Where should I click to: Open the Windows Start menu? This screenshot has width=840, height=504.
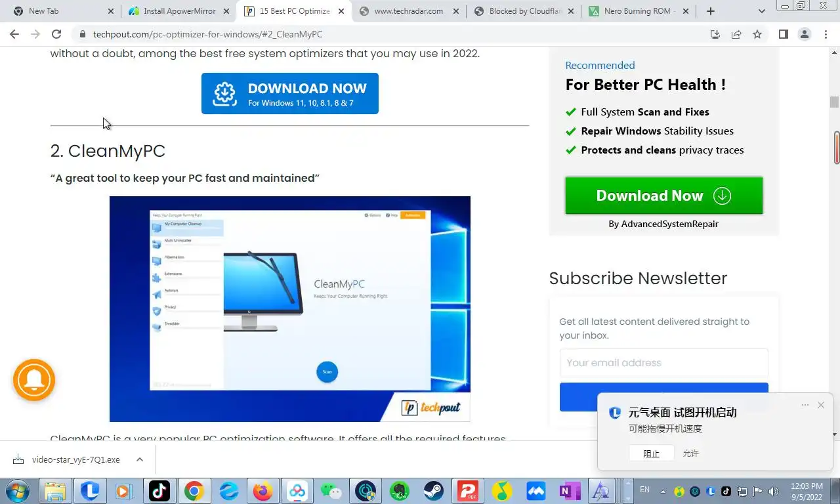click(x=17, y=491)
